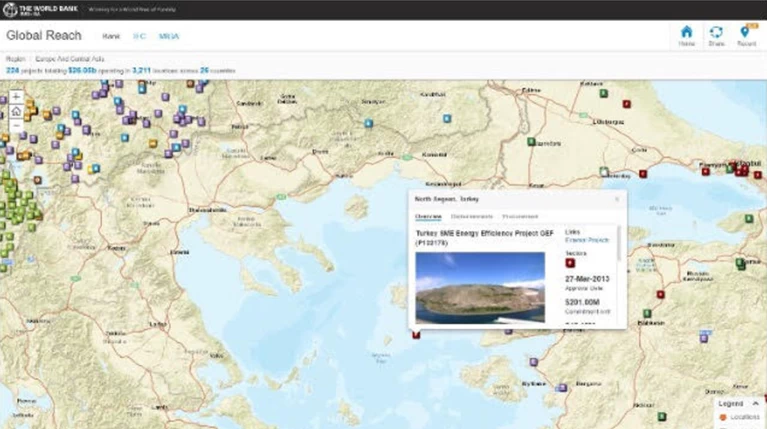
Task: Click the popup's vertical scrollbar
Action: click(x=619, y=243)
